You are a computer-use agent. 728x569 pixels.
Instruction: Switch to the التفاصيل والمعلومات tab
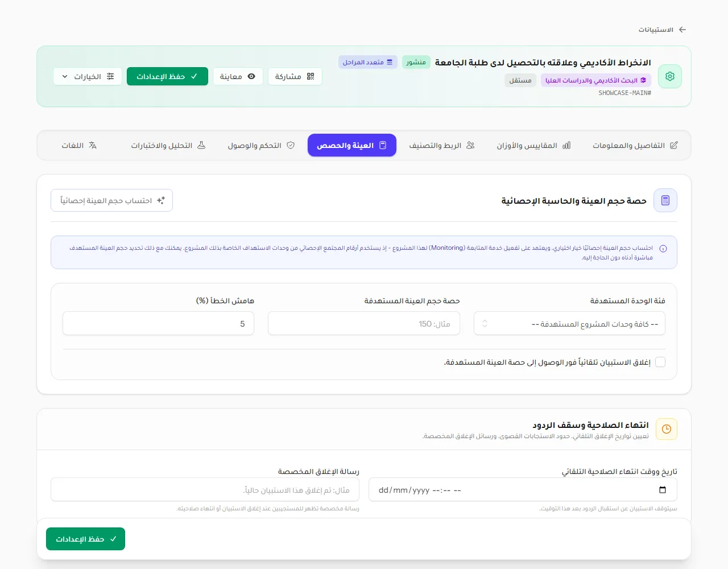point(635,145)
